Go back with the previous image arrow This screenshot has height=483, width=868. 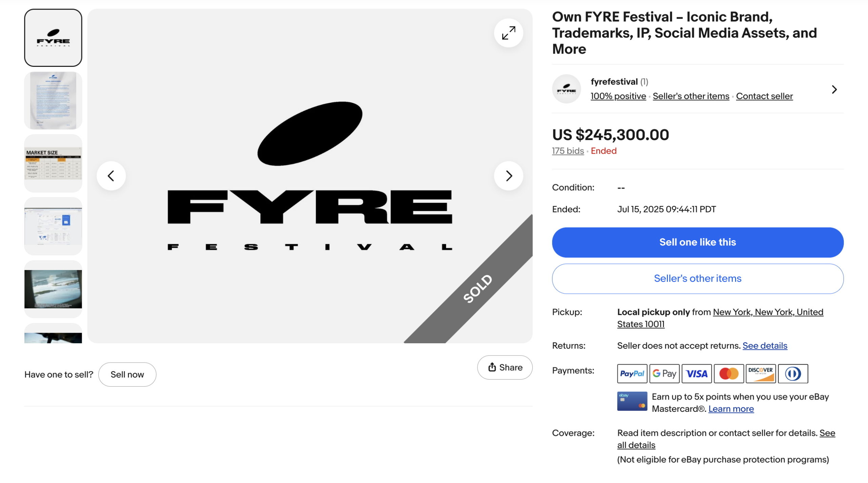coord(111,176)
